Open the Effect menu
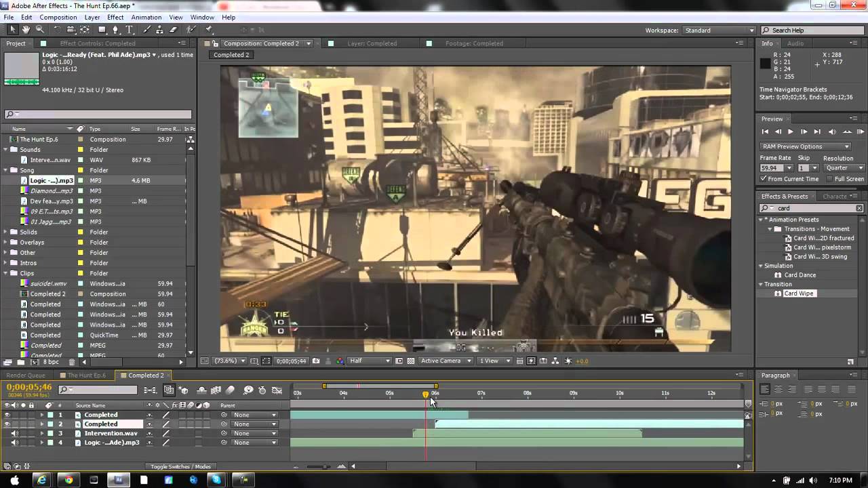 tap(115, 17)
